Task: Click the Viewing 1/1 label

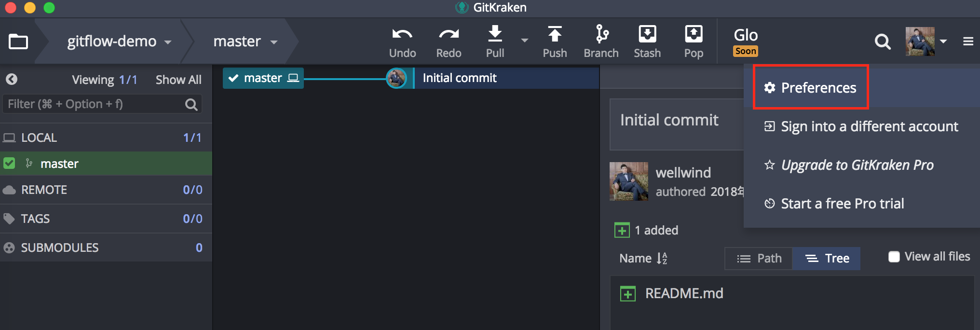Action: coord(105,80)
